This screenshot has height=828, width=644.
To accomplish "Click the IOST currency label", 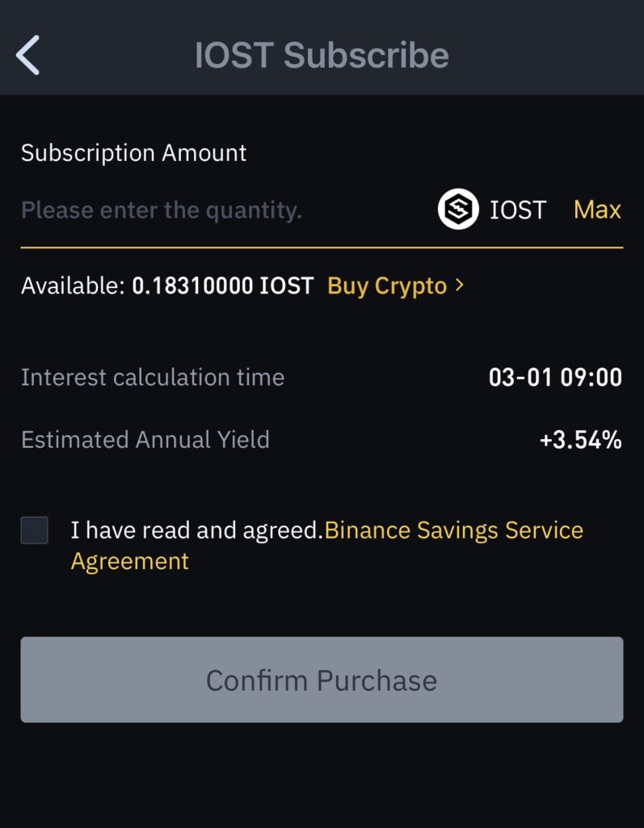I will click(517, 209).
